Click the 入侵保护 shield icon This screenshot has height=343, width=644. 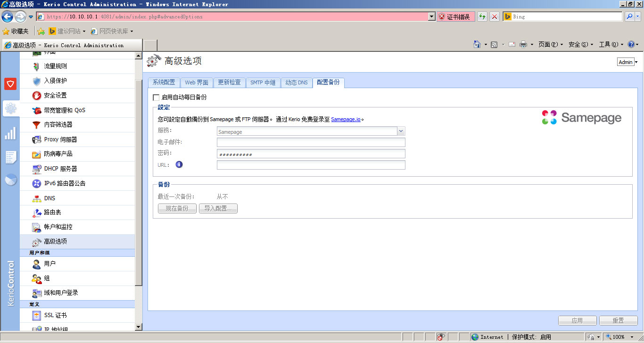36,81
